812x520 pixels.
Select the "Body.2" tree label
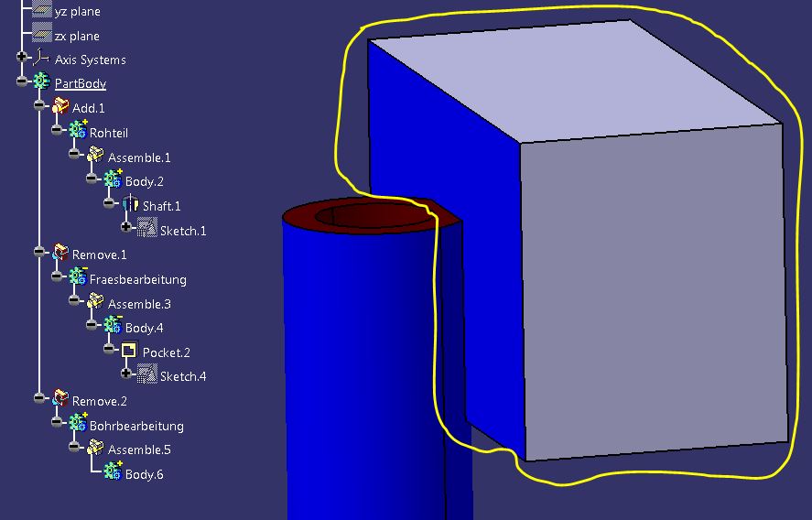coord(145,181)
